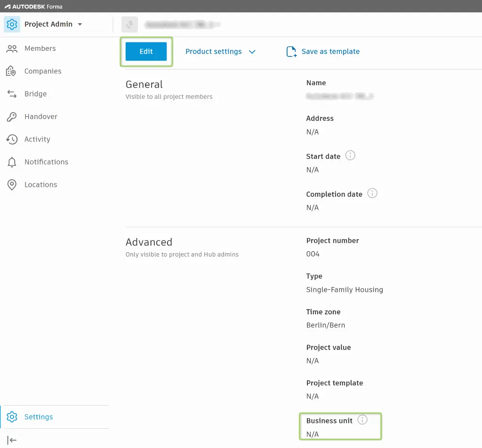Show Start date info tooltip icon
Screen dimensions: 482x448
(350, 155)
